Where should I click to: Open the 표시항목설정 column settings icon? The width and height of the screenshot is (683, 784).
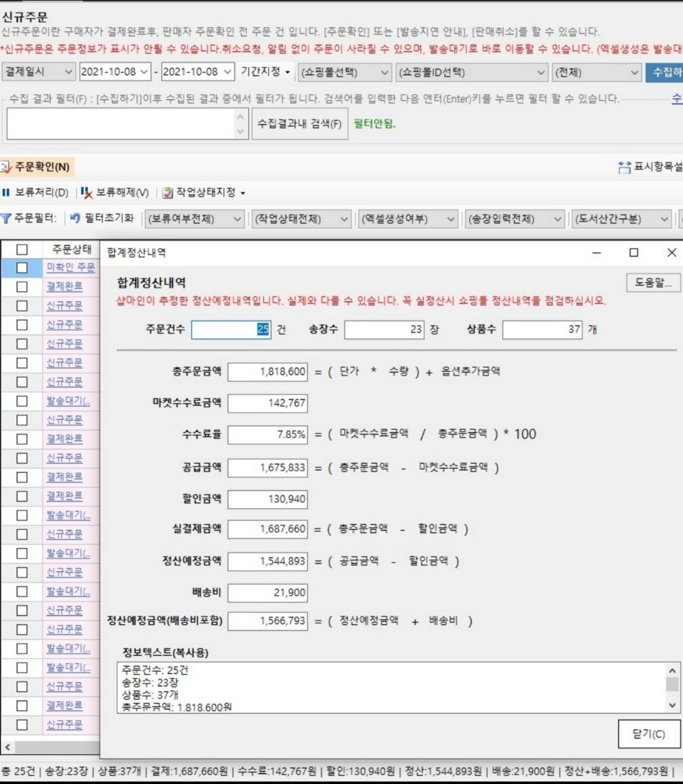[x=625, y=167]
